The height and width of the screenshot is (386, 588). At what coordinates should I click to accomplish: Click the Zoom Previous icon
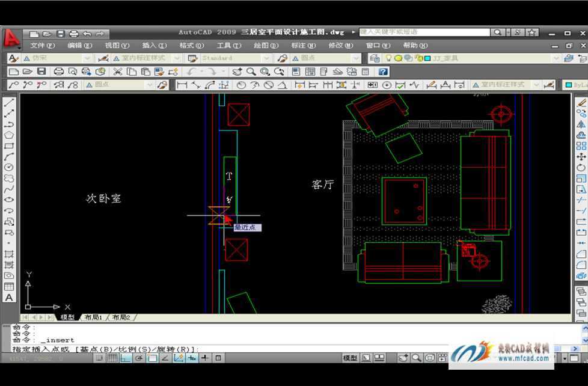click(278, 72)
